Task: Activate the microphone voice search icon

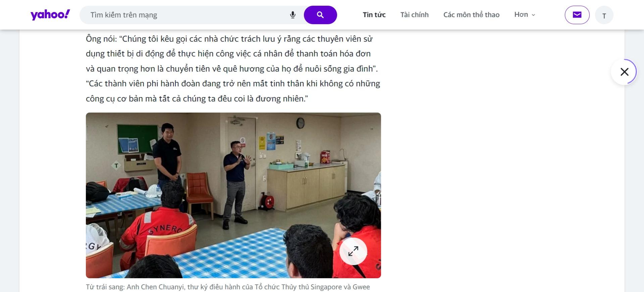Action: pos(293,15)
